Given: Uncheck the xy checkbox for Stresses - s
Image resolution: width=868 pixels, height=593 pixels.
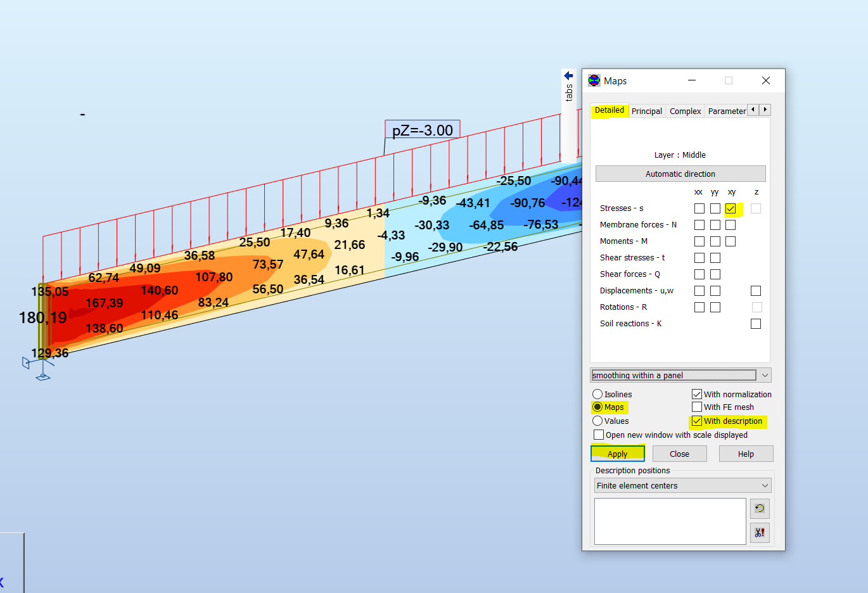Looking at the screenshot, I should pyautogui.click(x=732, y=208).
